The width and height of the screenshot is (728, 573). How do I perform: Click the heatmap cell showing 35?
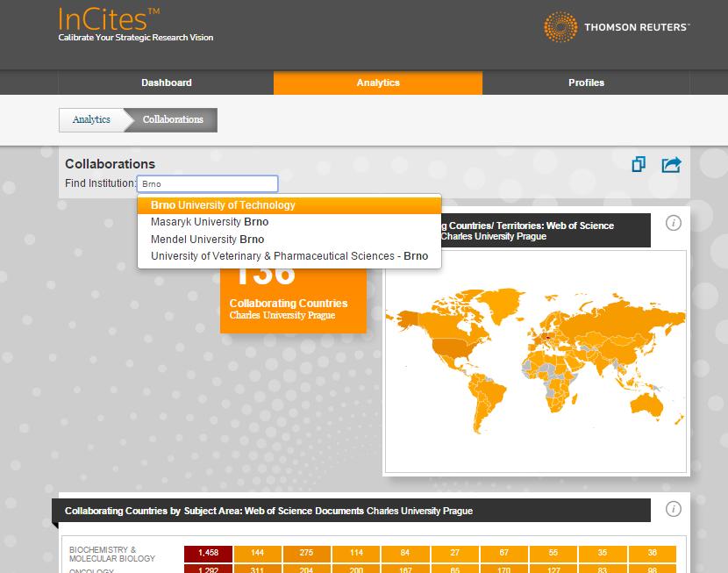603,553
